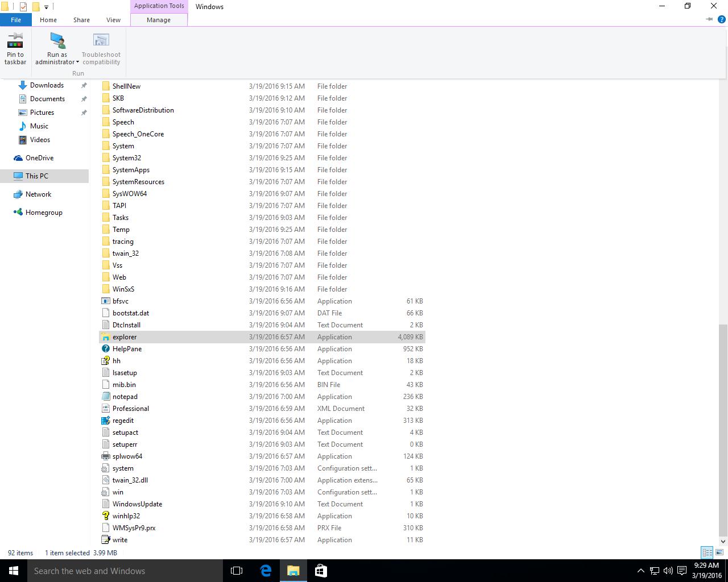Select This PC in the navigation pane
This screenshot has width=728, height=582.
pyautogui.click(x=37, y=176)
